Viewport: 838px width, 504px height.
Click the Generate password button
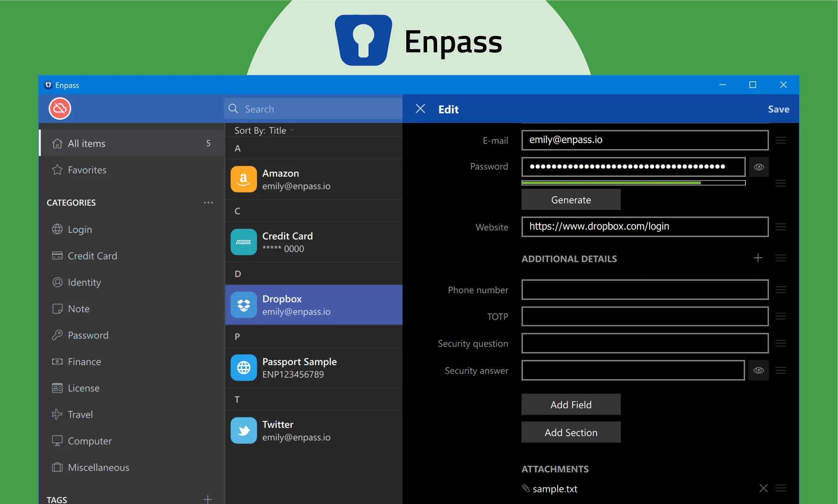pos(570,199)
